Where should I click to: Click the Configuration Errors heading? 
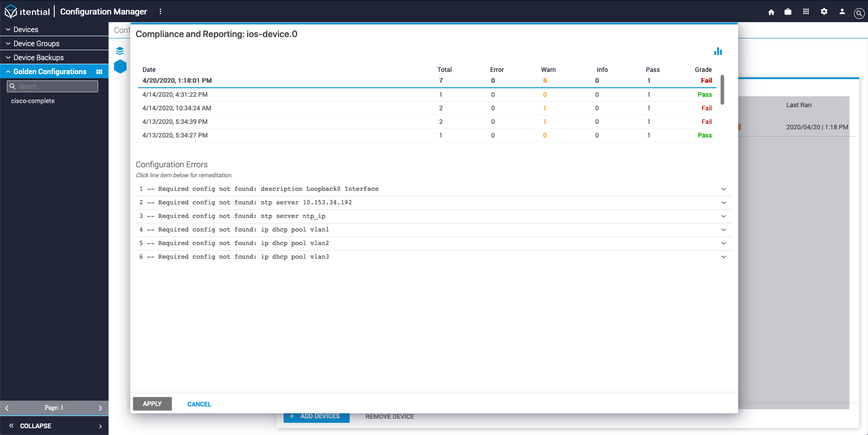pos(171,165)
